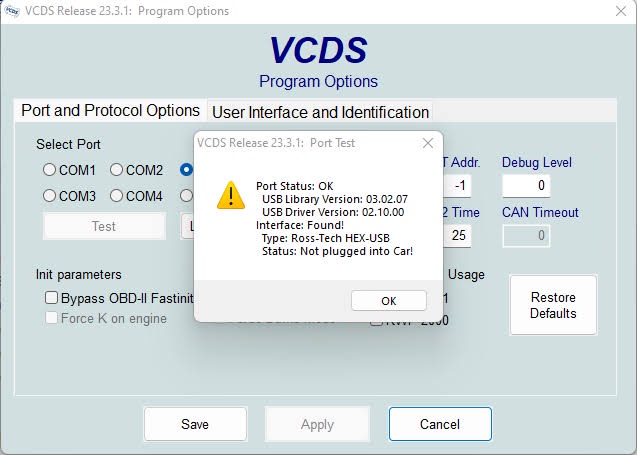Click OK in the Port Test dialog
Screen dimensions: 637x455
[388, 301]
